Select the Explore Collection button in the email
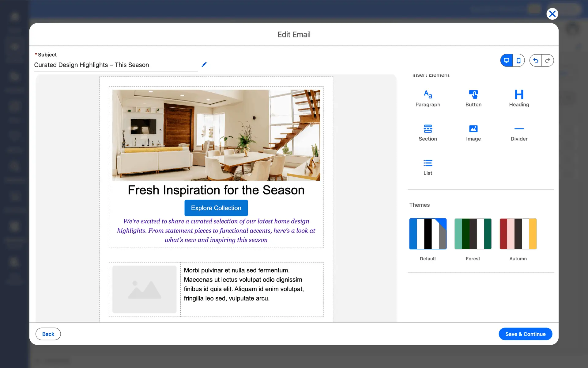Image resolution: width=588 pixels, height=368 pixels. 216,208
